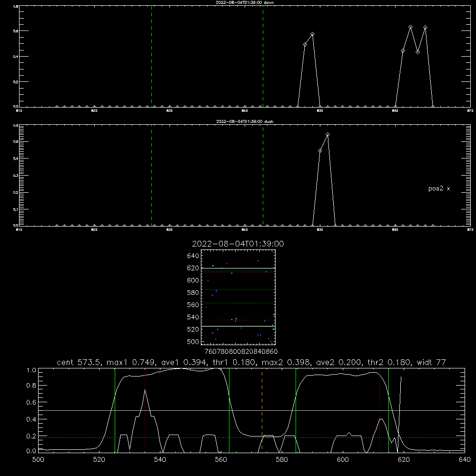Viewport: 476px width, 476px height.
Task: Click '580' on the bottom plot x-axis
Action: pos(282,459)
